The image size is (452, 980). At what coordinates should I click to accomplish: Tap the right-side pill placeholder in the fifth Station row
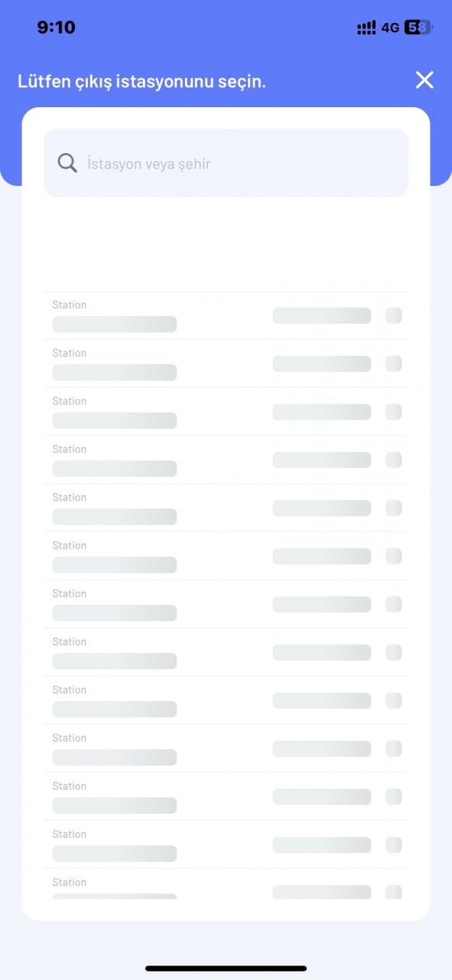[322, 508]
